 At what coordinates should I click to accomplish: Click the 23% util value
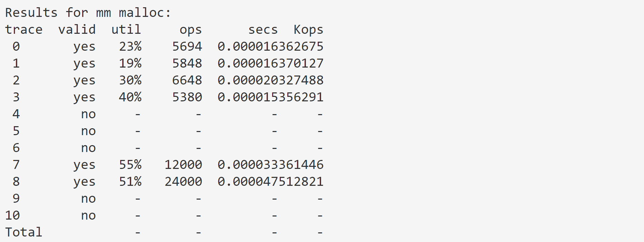coord(130,47)
